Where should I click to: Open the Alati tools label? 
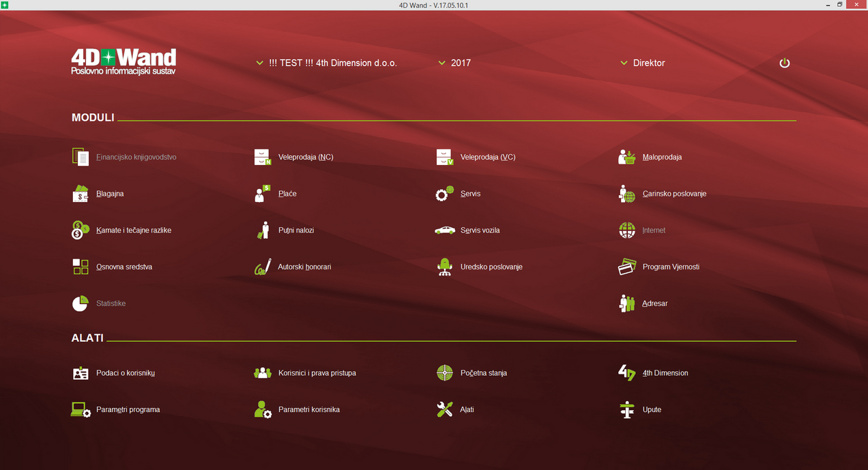(467, 410)
